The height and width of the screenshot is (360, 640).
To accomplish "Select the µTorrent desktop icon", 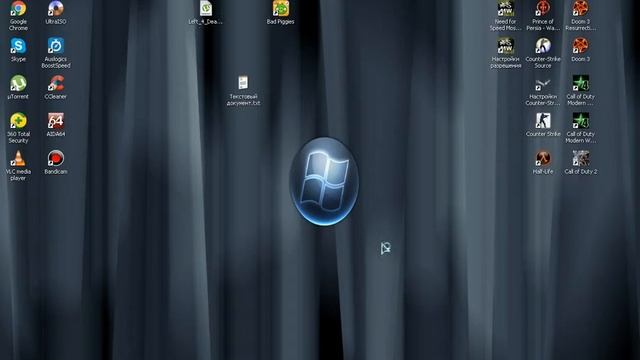I will click(x=18, y=83).
